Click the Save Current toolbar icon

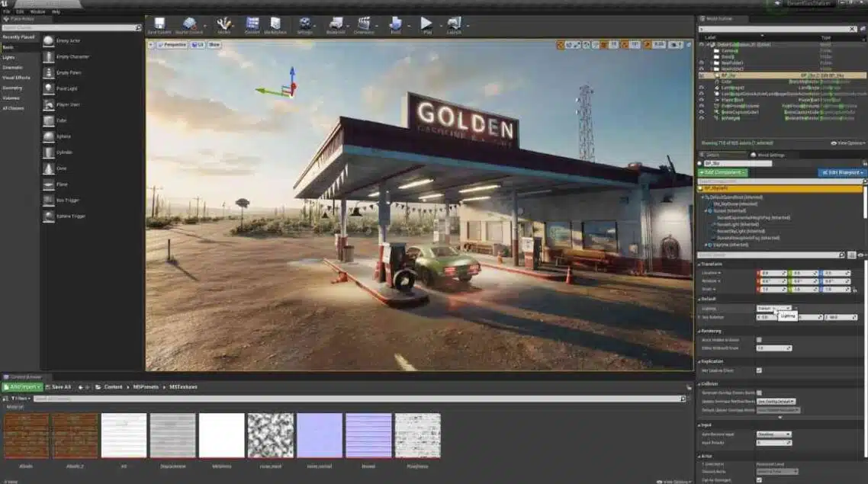click(159, 25)
